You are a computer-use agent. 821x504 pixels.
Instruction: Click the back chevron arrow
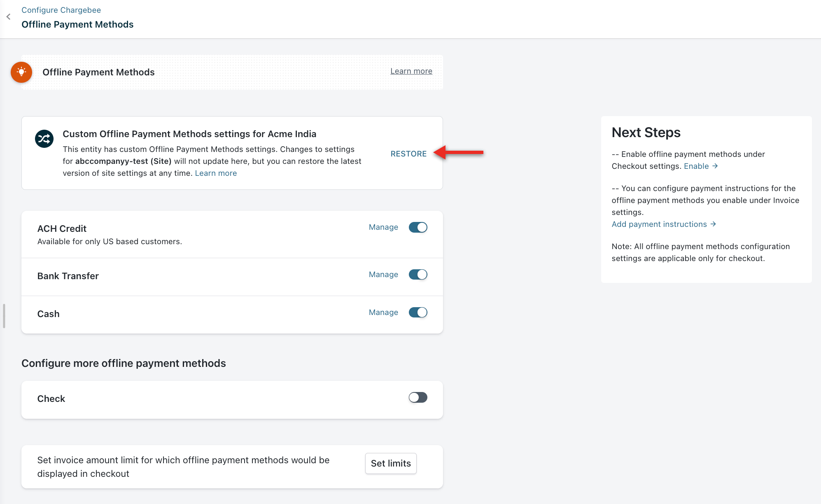click(8, 17)
